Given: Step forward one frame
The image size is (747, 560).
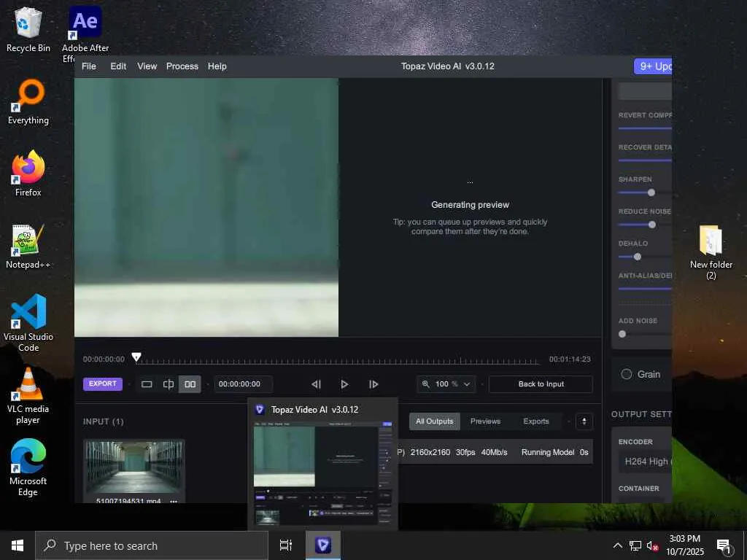Looking at the screenshot, I should 373,384.
